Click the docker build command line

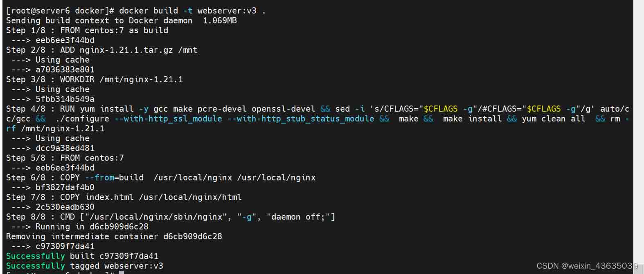[x=136, y=11]
